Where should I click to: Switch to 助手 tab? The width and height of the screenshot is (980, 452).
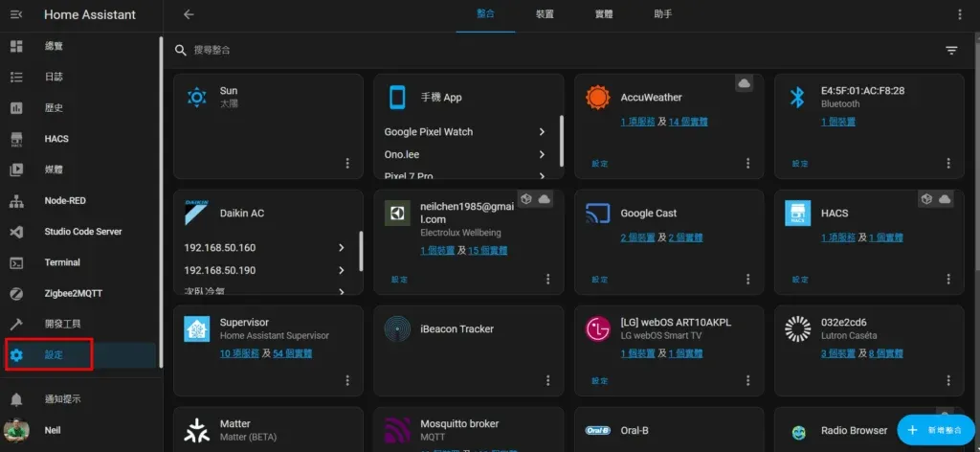pos(662,14)
